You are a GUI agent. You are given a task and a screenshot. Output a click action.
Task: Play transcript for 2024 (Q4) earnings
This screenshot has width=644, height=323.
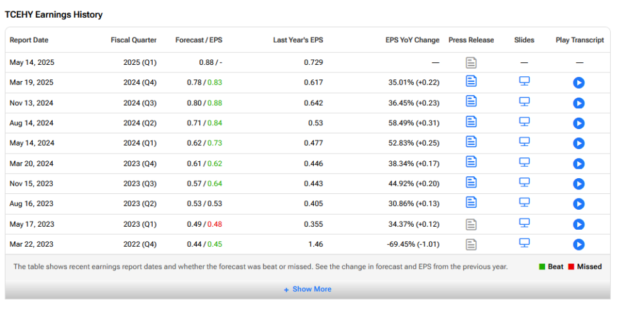tap(579, 83)
